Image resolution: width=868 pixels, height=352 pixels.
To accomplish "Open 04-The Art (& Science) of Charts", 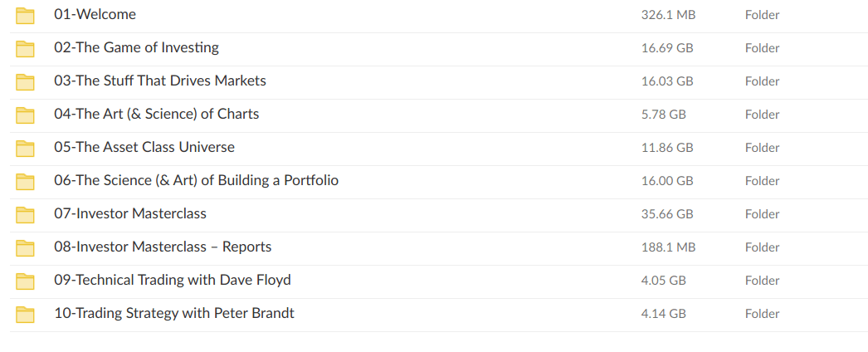I will click(x=156, y=114).
